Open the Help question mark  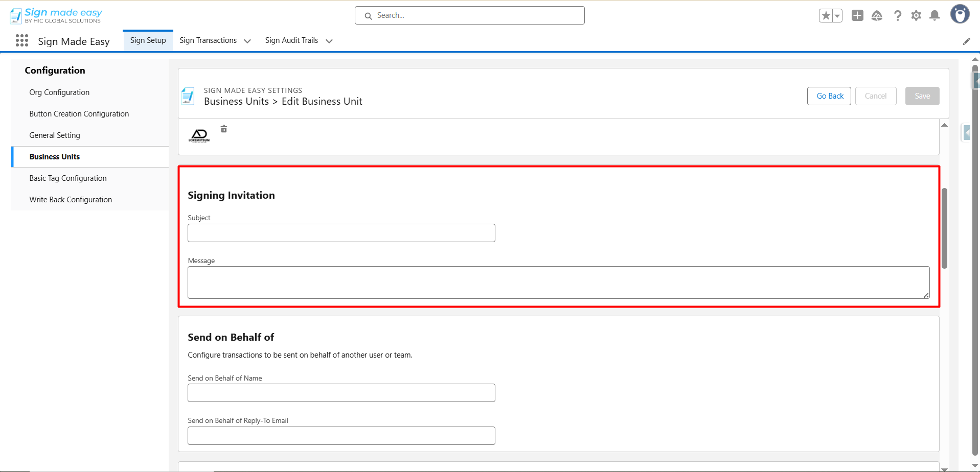[x=897, y=16]
